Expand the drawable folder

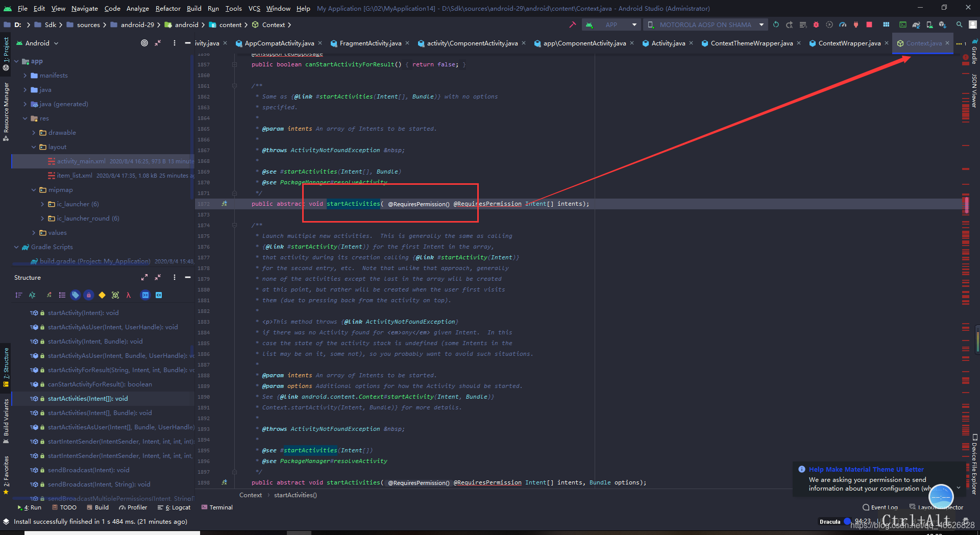34,133
